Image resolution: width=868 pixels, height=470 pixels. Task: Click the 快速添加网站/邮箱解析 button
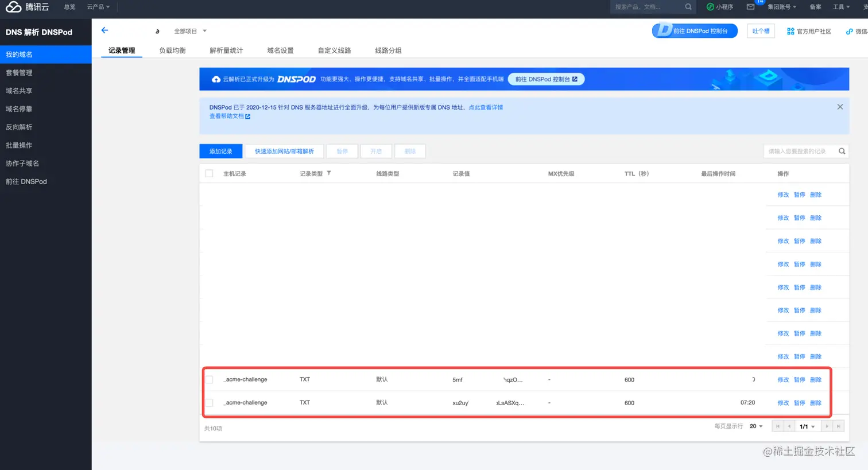tap(284, 151)
